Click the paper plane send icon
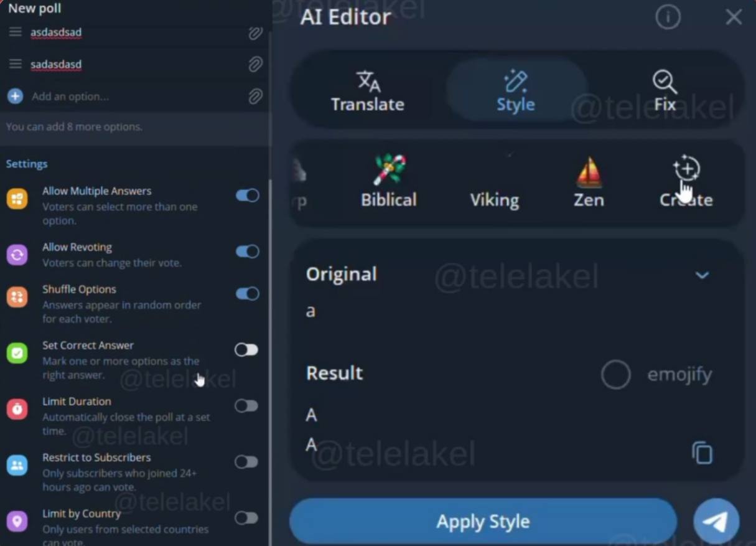The image size is (756, 546). click(716, 522)
